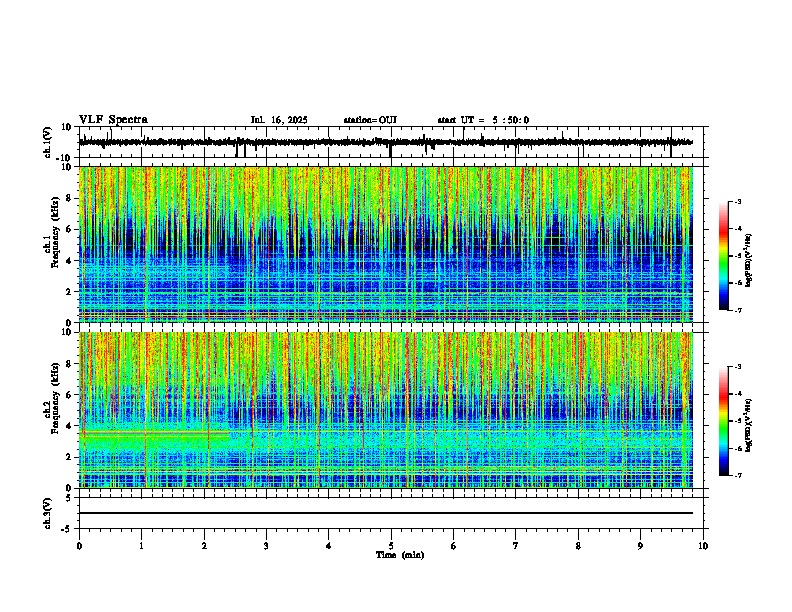Click the ch.1 'Frequency (kHz)' axis label
Viewport: 792px width, 612px height.
tap(55, 232)
